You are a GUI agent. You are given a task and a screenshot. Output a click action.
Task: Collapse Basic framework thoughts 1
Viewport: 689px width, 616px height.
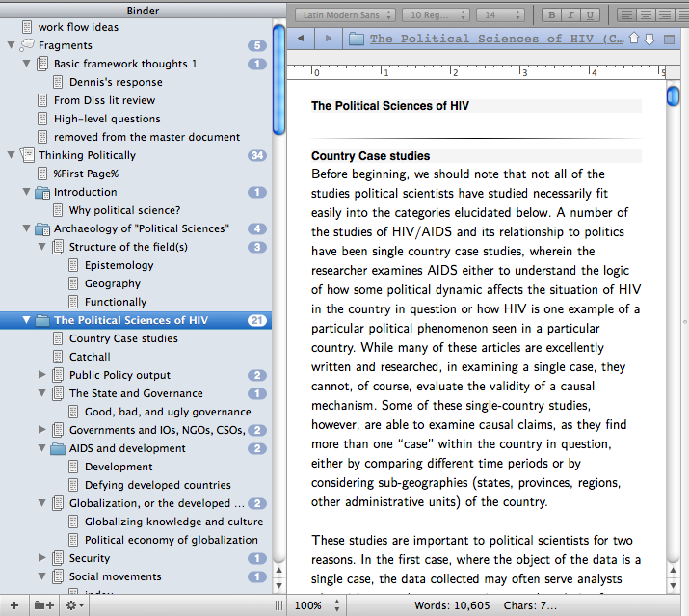tap(27, 64)
